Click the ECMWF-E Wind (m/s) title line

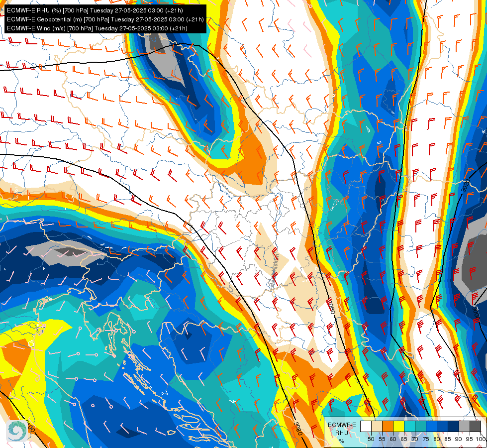(97, 28)
